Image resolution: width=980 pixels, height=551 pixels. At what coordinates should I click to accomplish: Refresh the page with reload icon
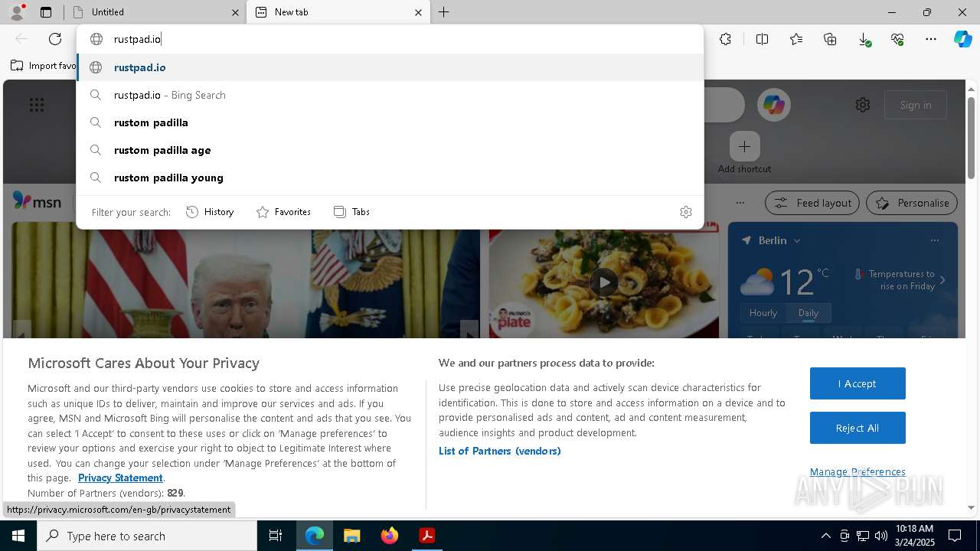pyautogui.click(x=55, y=39)
